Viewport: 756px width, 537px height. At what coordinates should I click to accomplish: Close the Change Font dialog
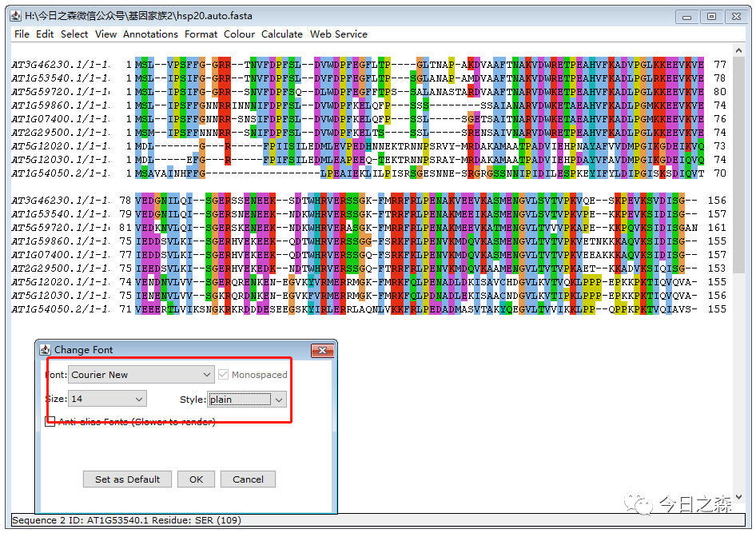(x=322, y=350)
